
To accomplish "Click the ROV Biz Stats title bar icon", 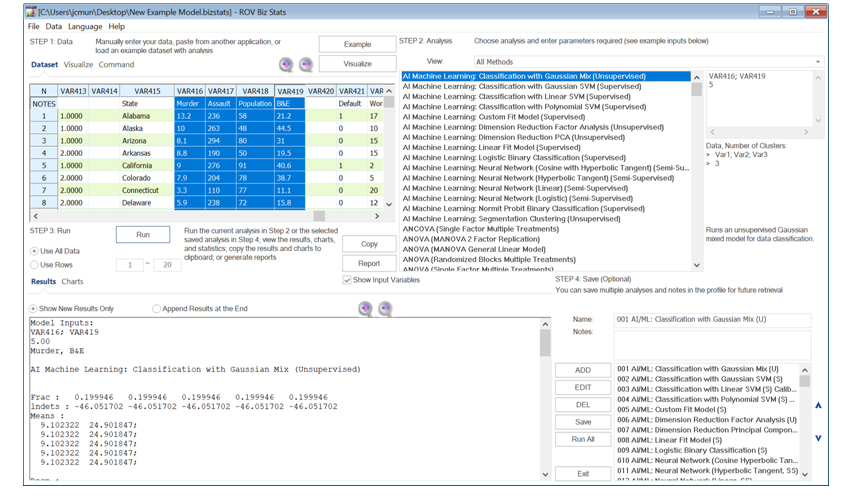I will pos(31,11).
